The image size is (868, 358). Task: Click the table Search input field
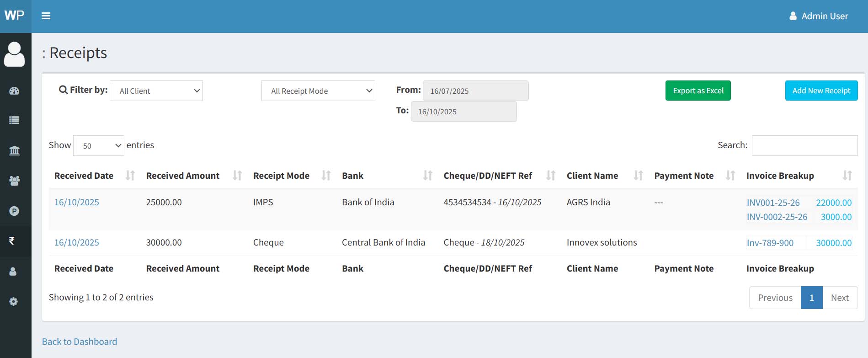click(x=804, y=145)
